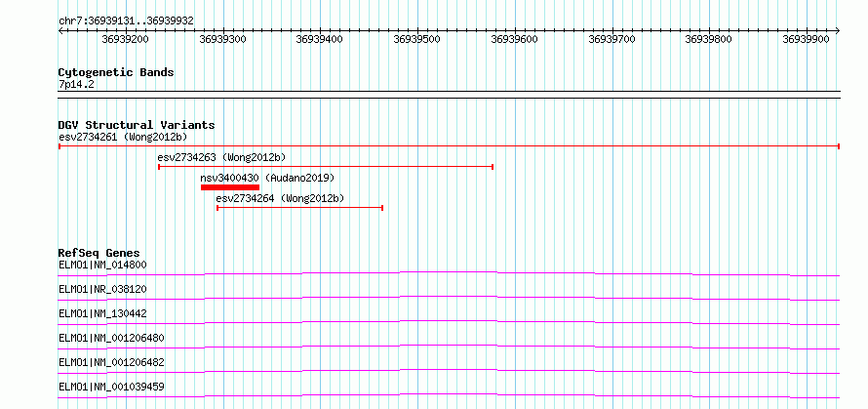This screenshot has width=868, height=409.
Task: Click the esv2734264 variant span line
Action: point(300,208)
